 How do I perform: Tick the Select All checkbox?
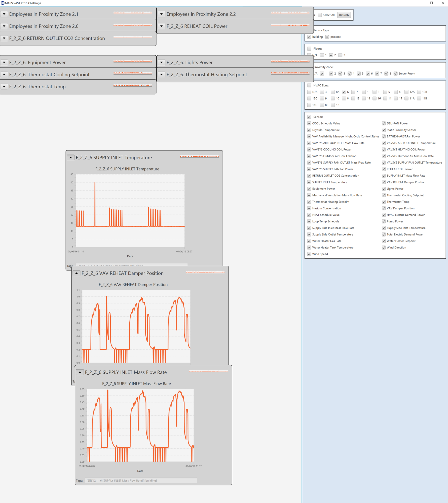(x=320, y=15)
